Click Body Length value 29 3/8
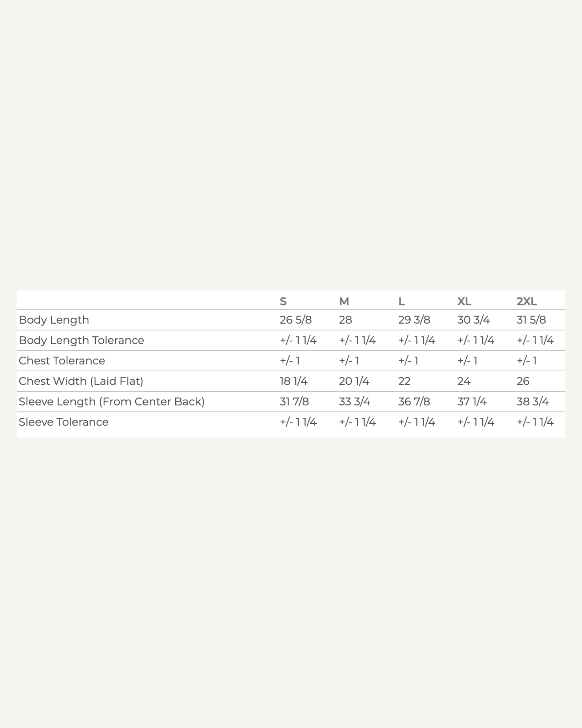This screenshot has width=582, height=728. tap(414, 320)
